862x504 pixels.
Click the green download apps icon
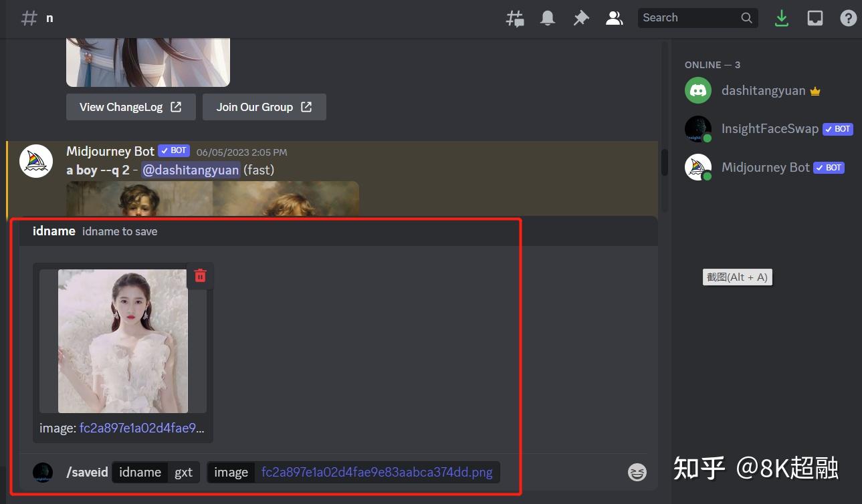782,18
